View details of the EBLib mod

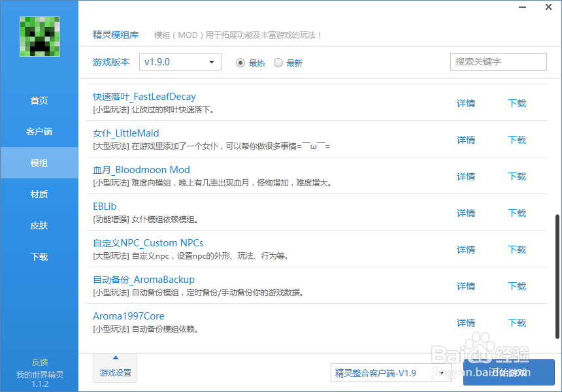pos(465,213)
